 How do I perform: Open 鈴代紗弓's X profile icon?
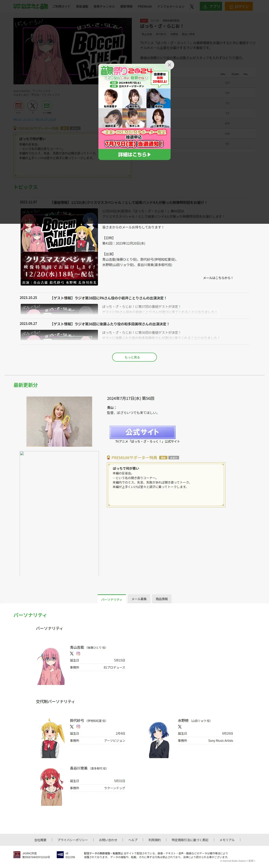pyautogui.click(x=72, y=727)
